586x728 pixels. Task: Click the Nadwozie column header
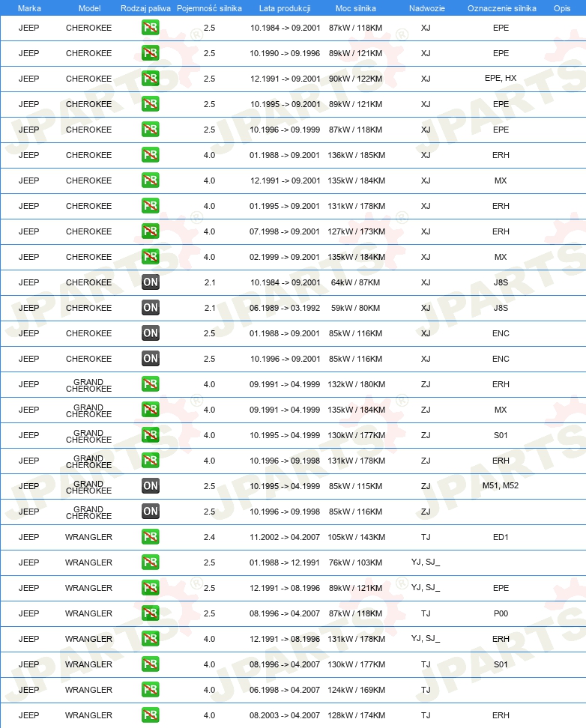click(426, 8)
